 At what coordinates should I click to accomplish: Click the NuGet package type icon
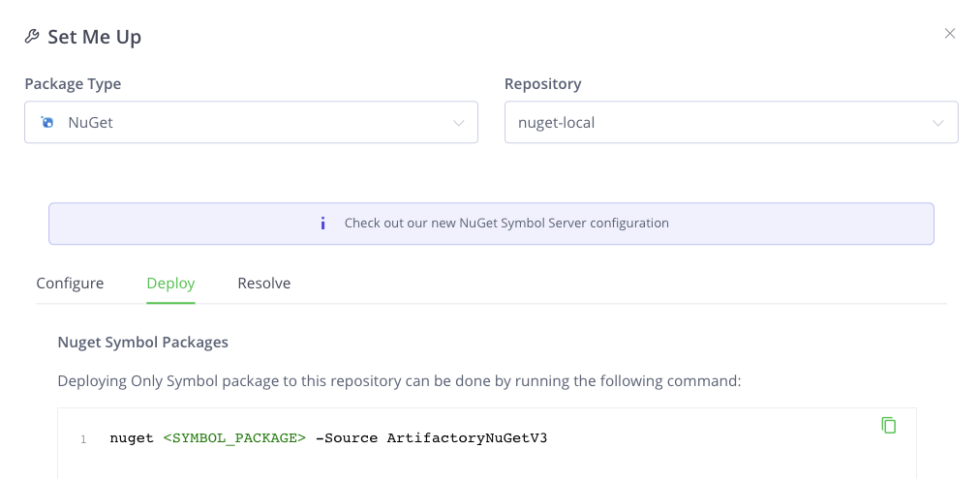pos(46,122)
